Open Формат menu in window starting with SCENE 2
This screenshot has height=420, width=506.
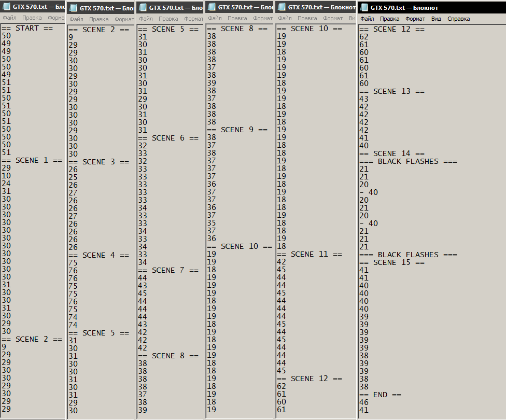pyautogui.click(x=124, y=19)
